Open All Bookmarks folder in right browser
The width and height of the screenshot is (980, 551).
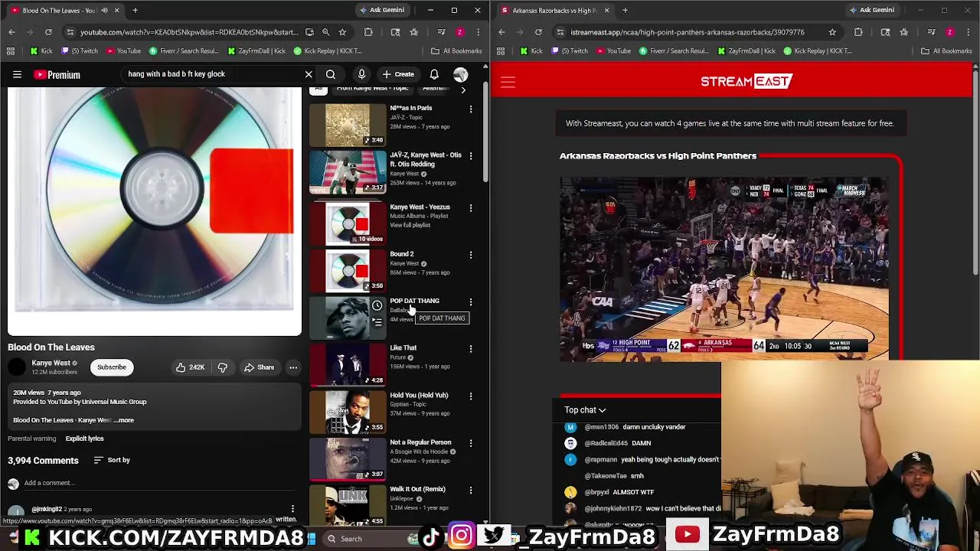[946, 51]
